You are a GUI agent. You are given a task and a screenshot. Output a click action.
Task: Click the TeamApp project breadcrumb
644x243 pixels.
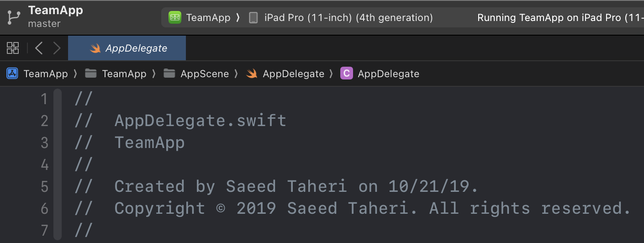[45, 74]
